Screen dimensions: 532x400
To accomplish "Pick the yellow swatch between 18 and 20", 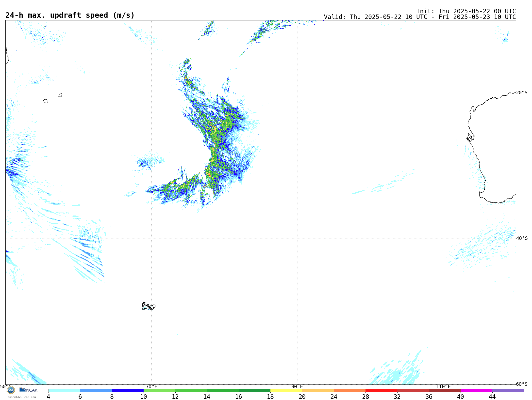I will click(x=286, y=391).
